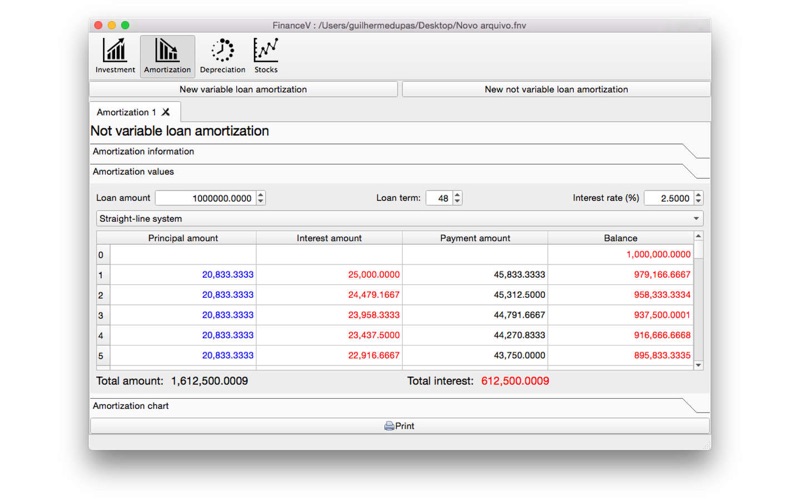Click the Loan term stepper arrows

click(457, 198)
